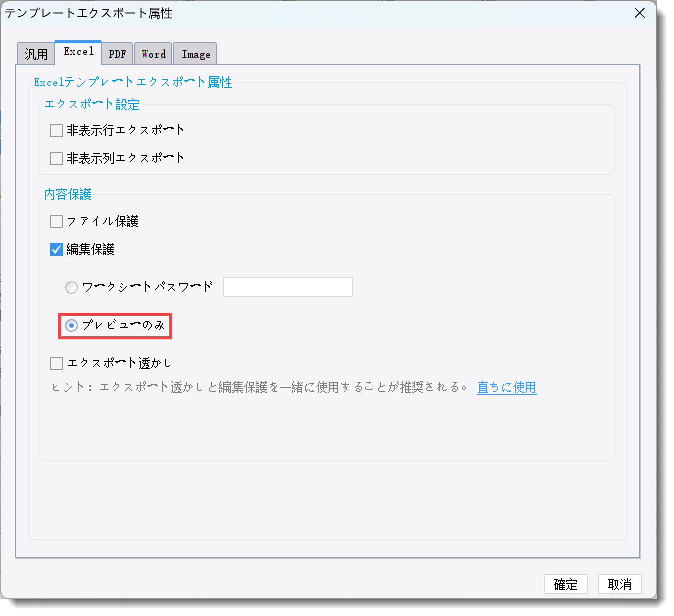The width and height of the screenshot is (674, 616).
Task: Open the PDF tab
Action: tap(118, 54)
